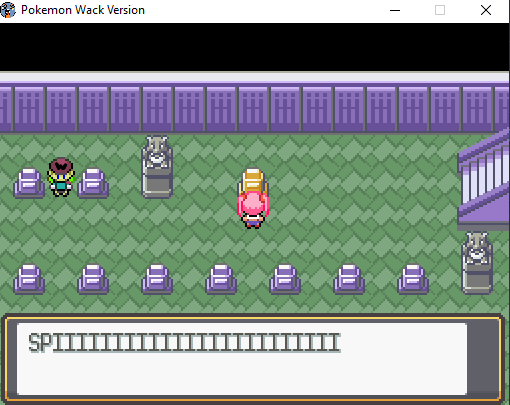Image resolution: width=510 pixels, height=405 pixels.
Task: Click the dialogue box showing SPIIIII text
Action: click(x=253, y=358)
